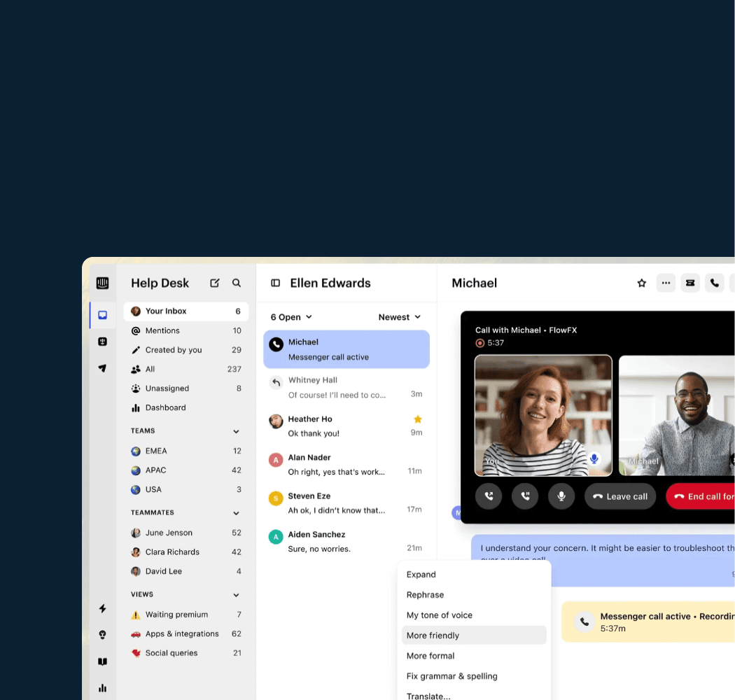The width and height of the screenshot is (735, 700).
Task: Select teammate June Jenson
Action: (185, 533)
